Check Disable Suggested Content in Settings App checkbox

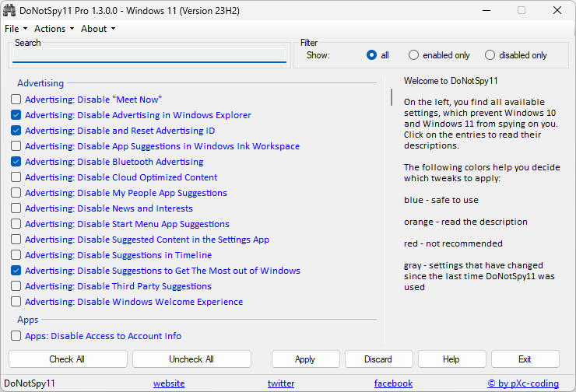point(16,240)
